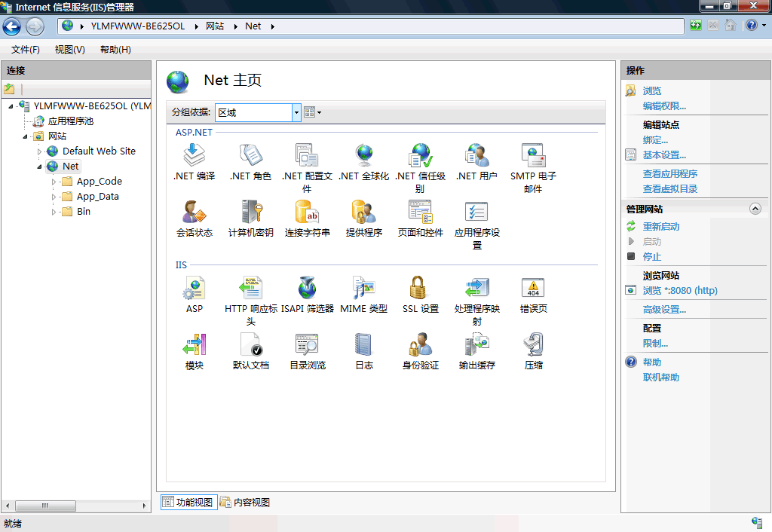The width and height of the screenshot is (772, 532).
Task: Click the 联机帮助 link
Action: [660, 377]
